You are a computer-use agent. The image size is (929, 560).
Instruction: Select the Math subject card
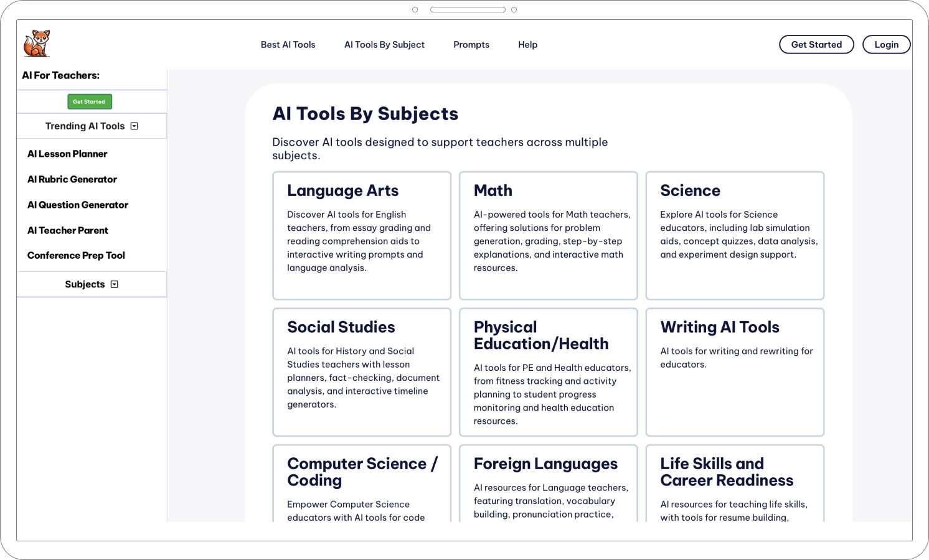[548, 235]
